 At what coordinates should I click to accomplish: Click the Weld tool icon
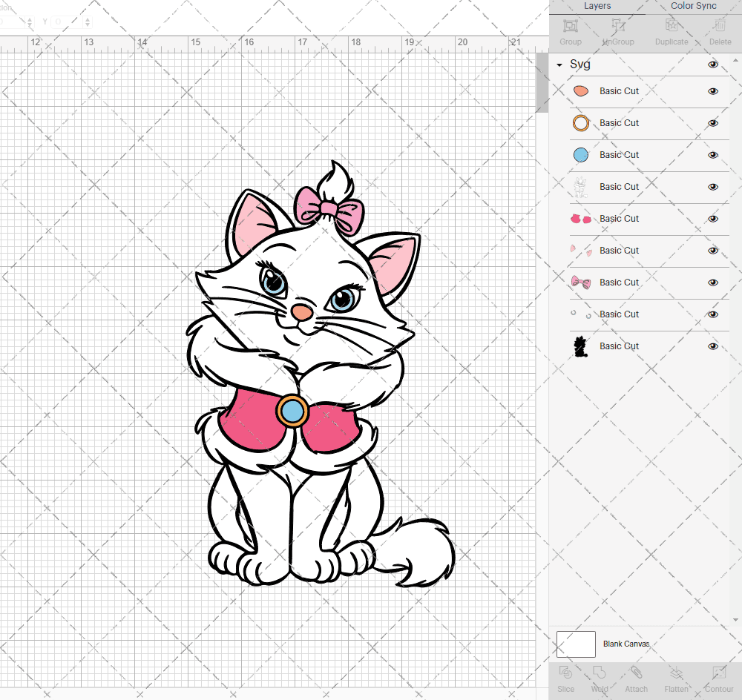click(x=599, y=673)
